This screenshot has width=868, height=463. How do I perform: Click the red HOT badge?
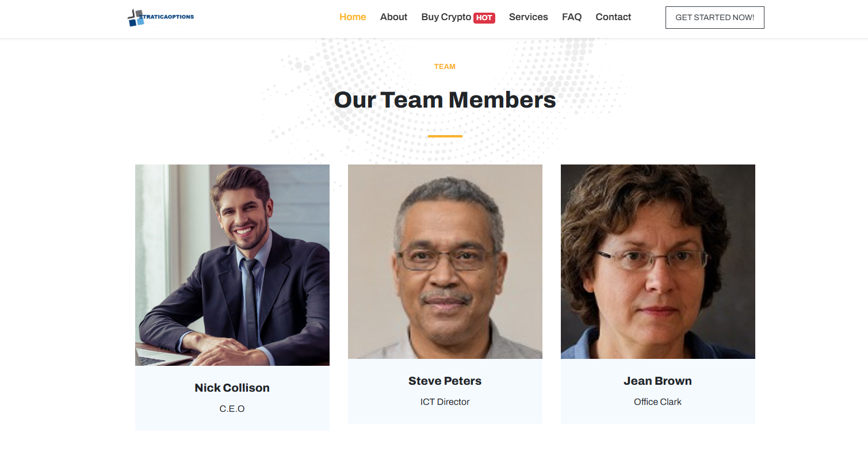coord(484,18)
